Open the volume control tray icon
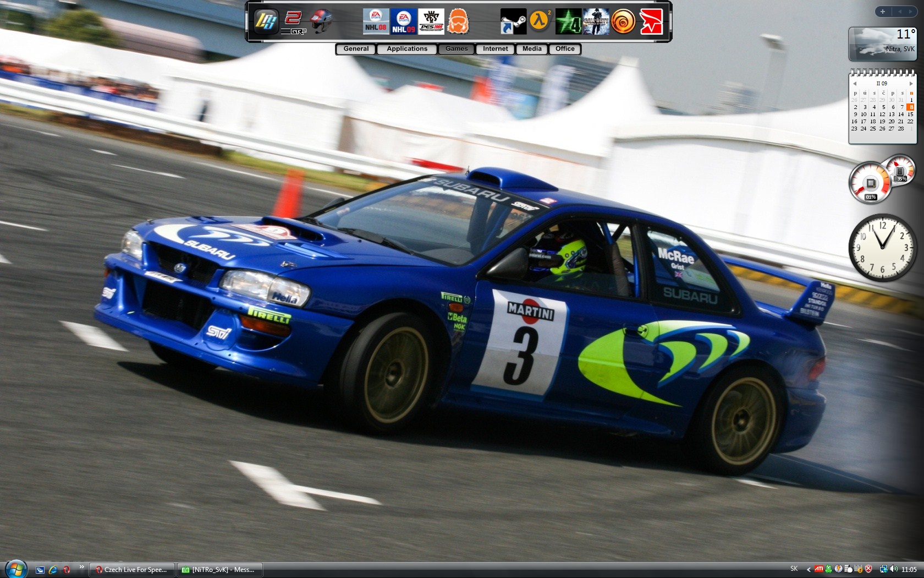This screenshot has height=578, width=924. (893, 569)
